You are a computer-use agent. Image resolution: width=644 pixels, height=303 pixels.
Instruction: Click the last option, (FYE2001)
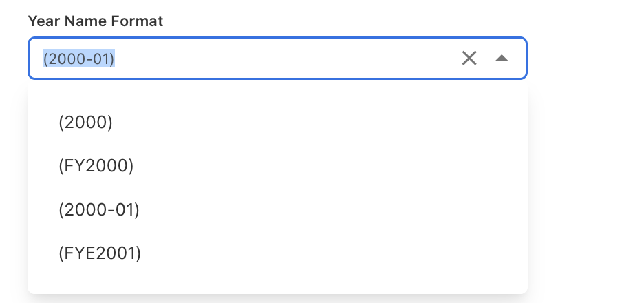pyautogui.click(x=100, y=253)
